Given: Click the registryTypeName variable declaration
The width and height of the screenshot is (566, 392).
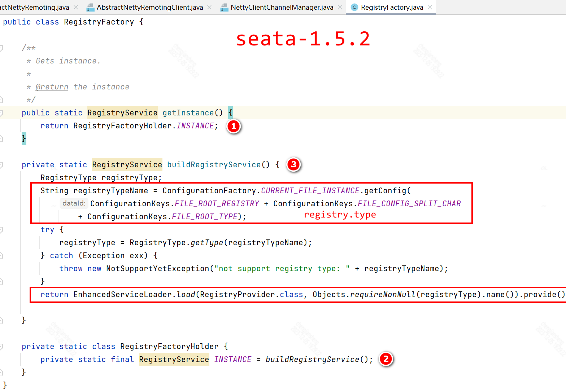Looking at the screenshot, I should click(111, 191).
